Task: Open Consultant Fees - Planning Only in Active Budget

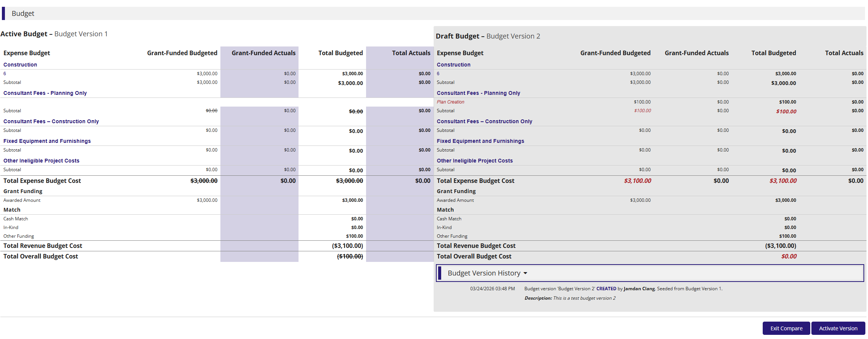Action: click(x=45, y=93)
